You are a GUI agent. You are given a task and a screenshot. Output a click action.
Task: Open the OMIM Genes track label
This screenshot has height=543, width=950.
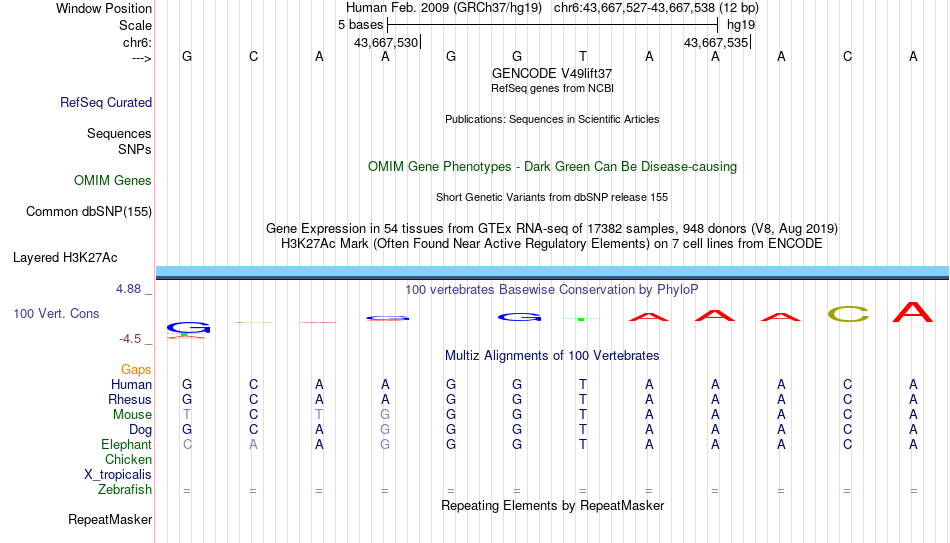[112, 181]
